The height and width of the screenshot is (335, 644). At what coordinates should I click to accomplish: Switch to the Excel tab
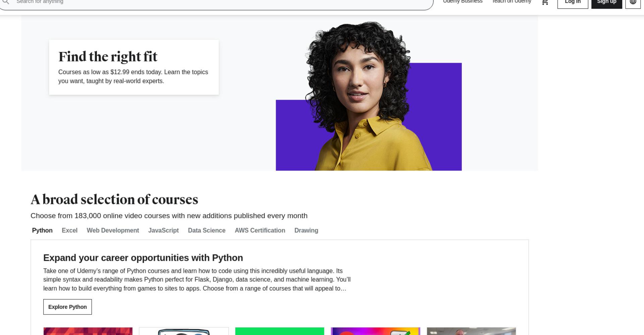[x=69, y=231]
